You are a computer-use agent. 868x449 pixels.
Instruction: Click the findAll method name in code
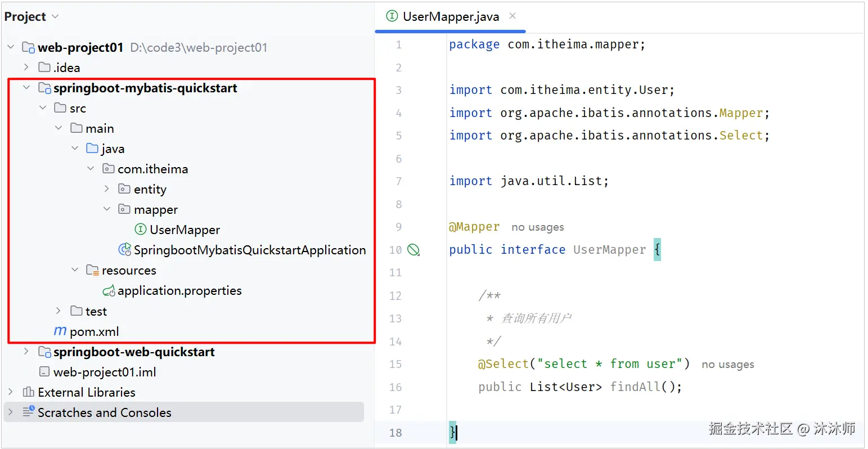coord(635,387)
